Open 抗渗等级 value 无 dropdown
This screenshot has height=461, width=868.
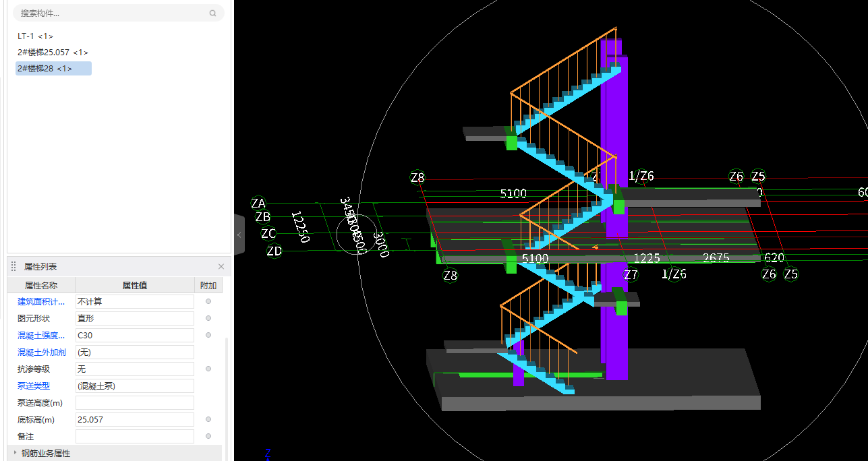click(135, 369)
